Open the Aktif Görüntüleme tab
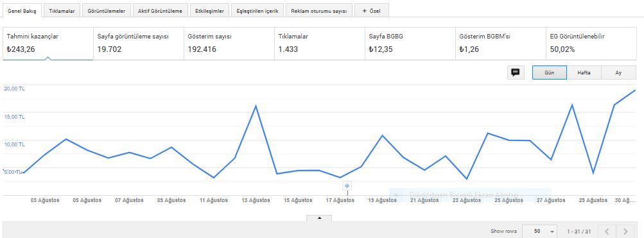 (160, 11)
